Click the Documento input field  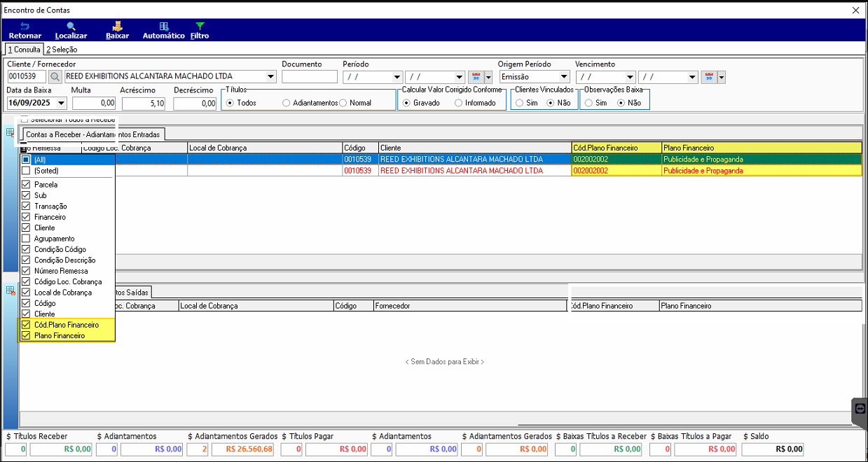[x=309, y=77]
